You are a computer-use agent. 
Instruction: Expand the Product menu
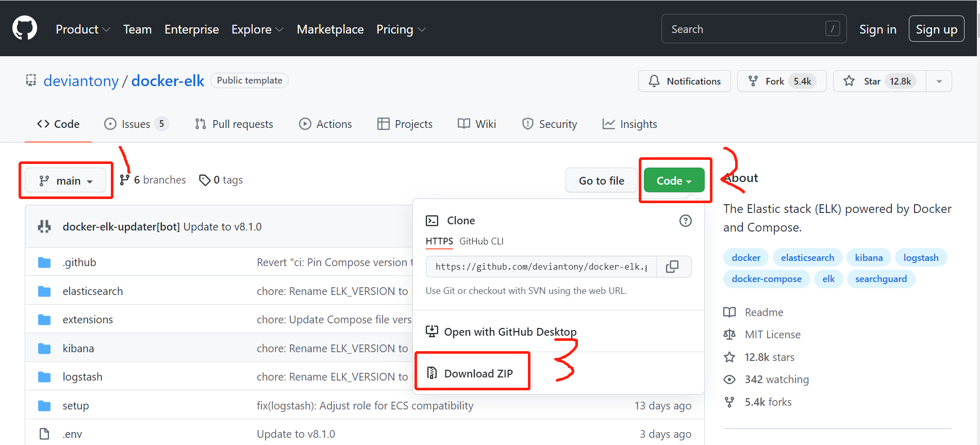83,29
